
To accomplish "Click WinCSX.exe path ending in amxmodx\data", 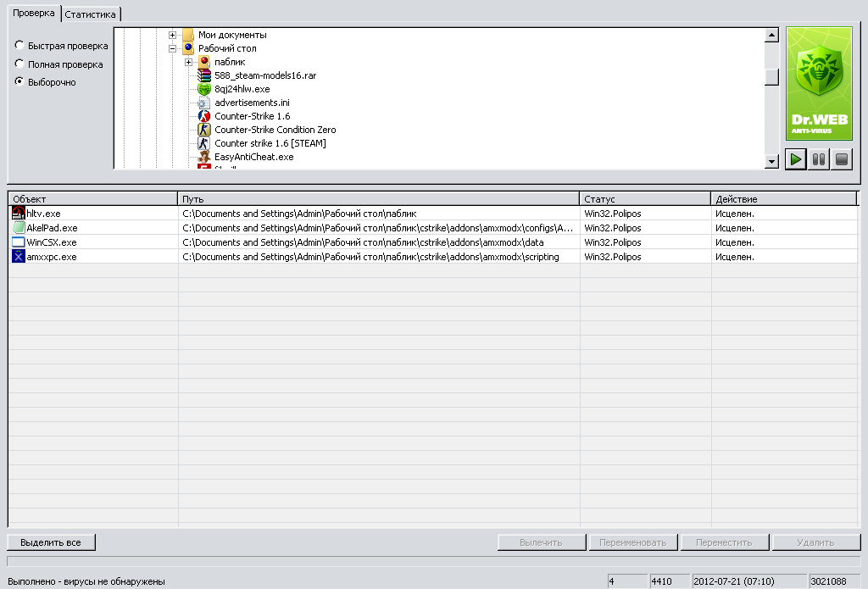I will tap(363, 242).
